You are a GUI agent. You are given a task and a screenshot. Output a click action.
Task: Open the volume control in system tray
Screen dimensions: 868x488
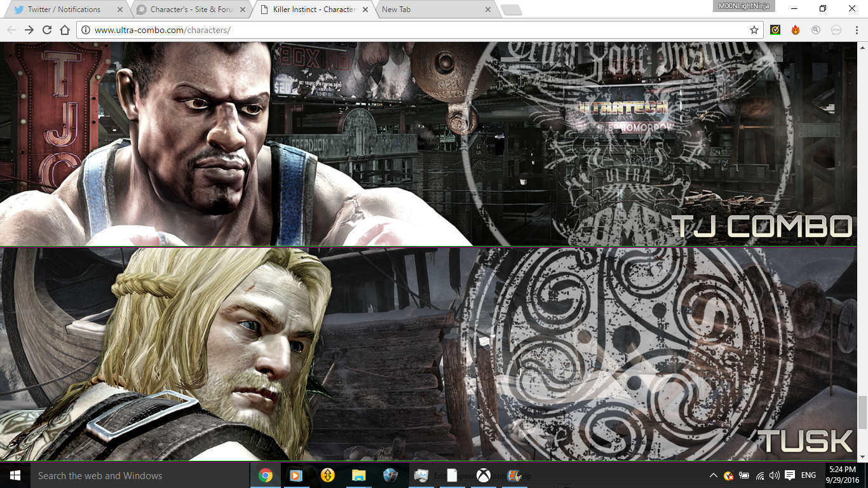(x=774, y=475)
